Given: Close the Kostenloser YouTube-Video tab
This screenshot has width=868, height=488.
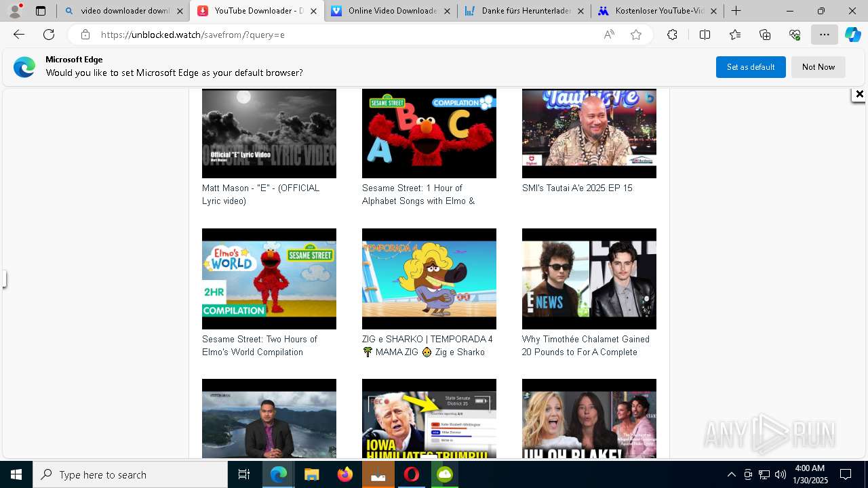Looking at the screenshot, I should click(x=714, y=11).
